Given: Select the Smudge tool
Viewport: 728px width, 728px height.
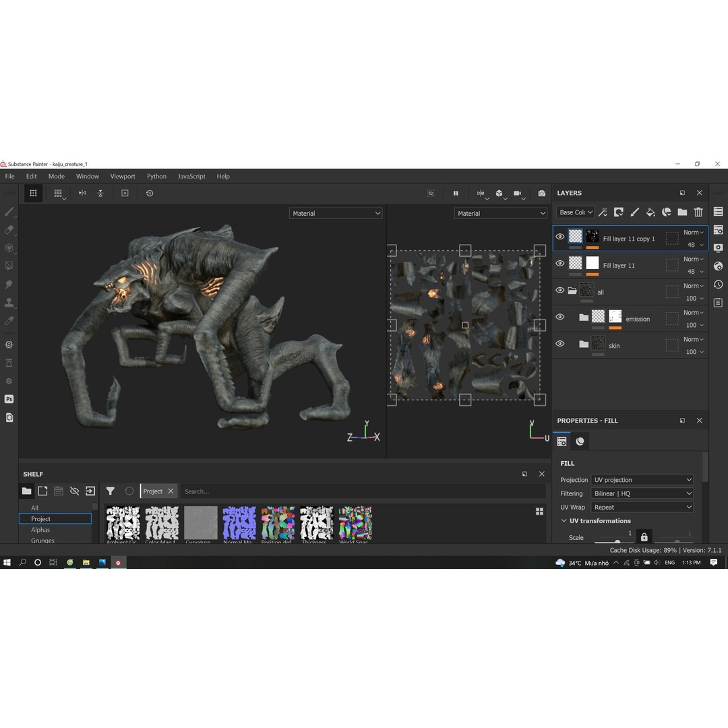Looking at the screenshot, I should [9, 284].
